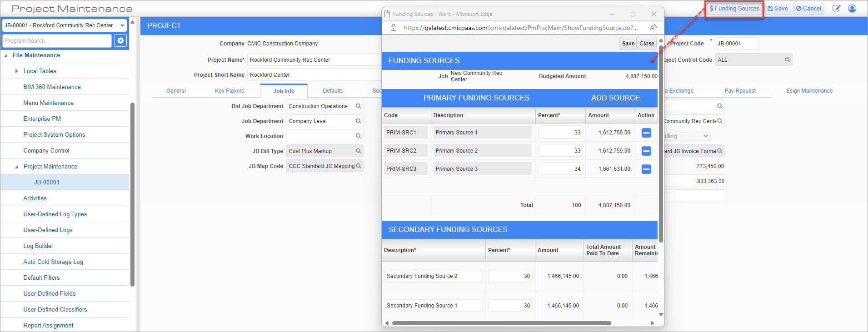Open the JB Bill Type lookup magnifier
Image resolution: width=868 pixels, height=332 pixels.
click(x=359, y=151)
